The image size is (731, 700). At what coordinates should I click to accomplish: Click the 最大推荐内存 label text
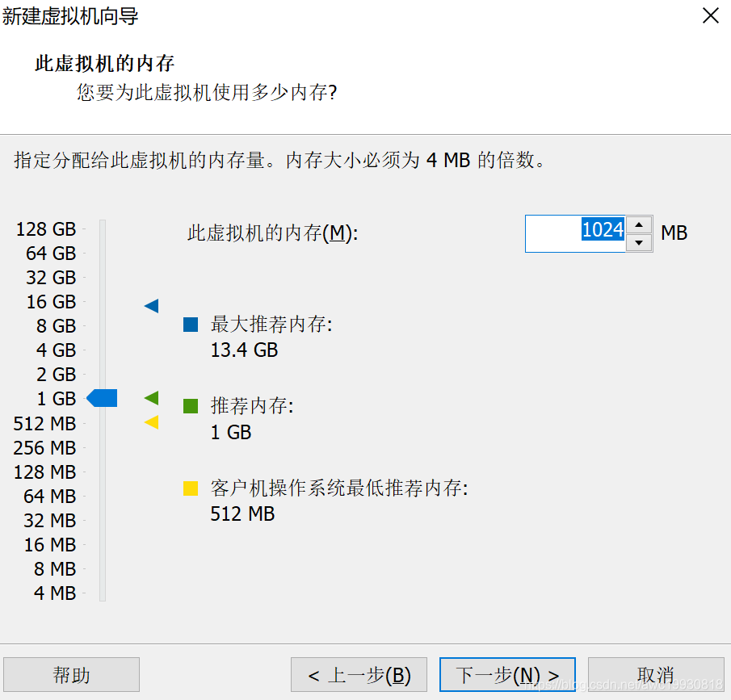[x=271, y=325]
